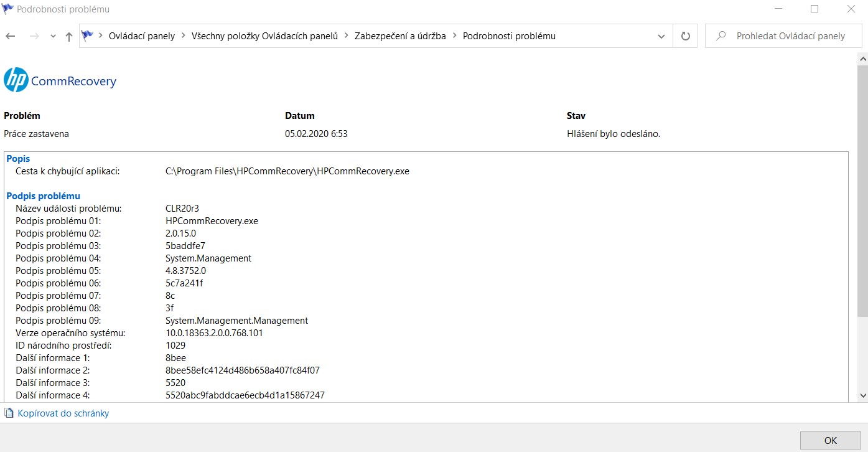The image size is (868, 452).
Task: Refresh the page with the reload button
Action: point(686,36)
